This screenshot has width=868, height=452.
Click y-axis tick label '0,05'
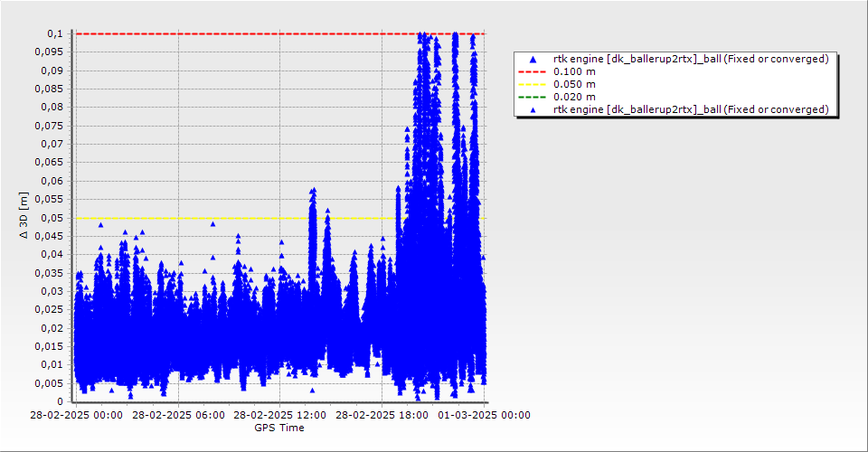click(x=52, y=218)
